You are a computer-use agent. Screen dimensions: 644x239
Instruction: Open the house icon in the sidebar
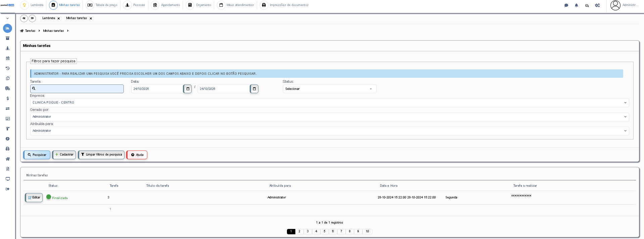[x=7, y=159]
